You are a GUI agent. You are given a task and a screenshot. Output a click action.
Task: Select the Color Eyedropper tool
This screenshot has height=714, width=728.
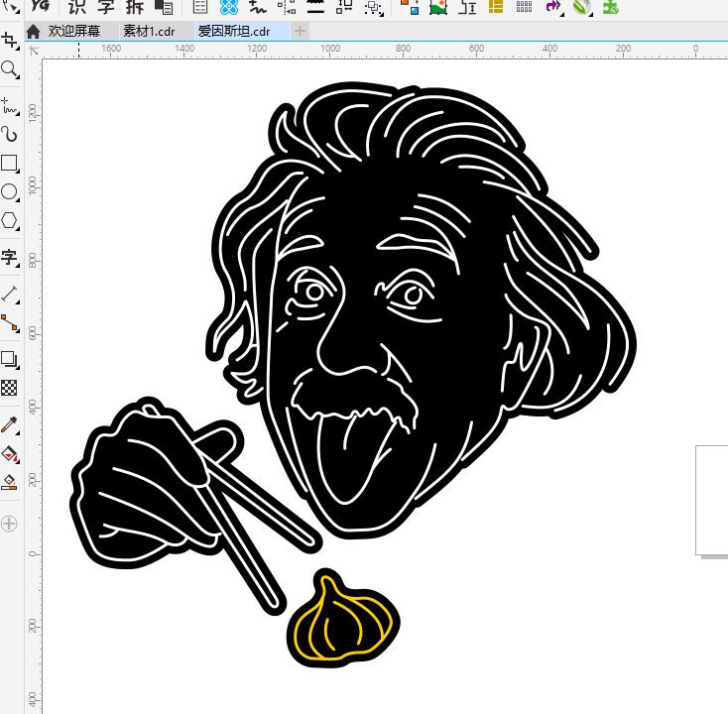coord(8,424)
